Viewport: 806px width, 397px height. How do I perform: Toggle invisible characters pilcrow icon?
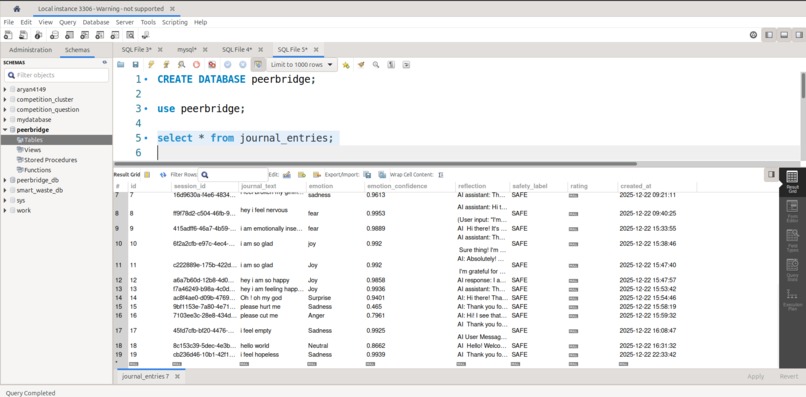[391, 65]
